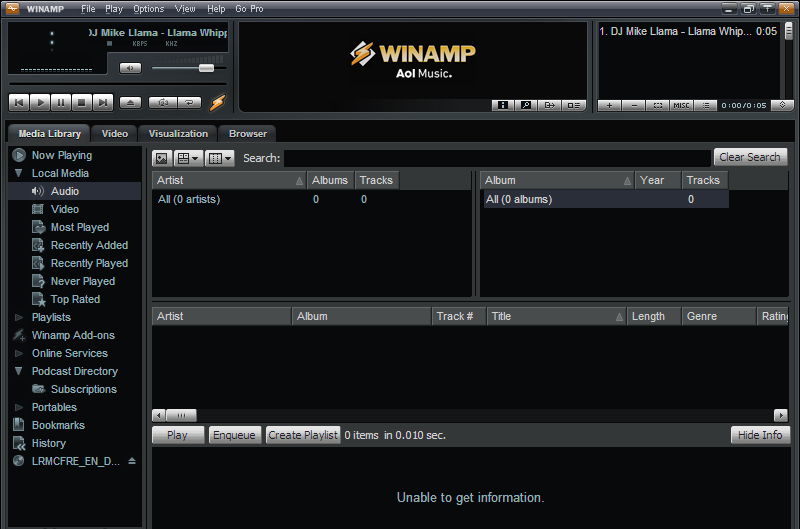Eject the LRMCFRE_EN_D disc
This screenshot has width=800, height=529.
[132, 461]
